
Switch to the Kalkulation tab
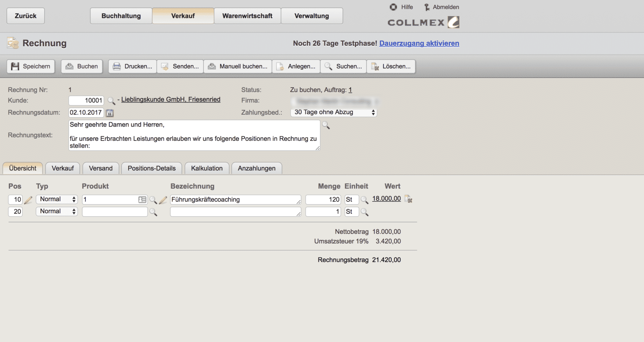pyautogui.click(x=207, y=168)
